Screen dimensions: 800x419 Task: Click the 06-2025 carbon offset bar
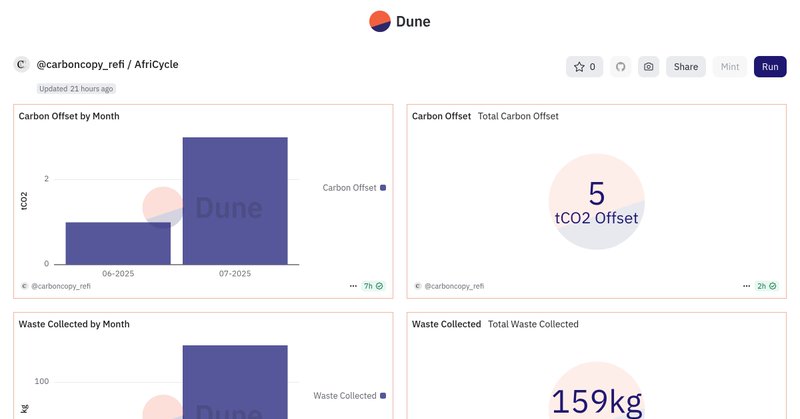point(118,243)
